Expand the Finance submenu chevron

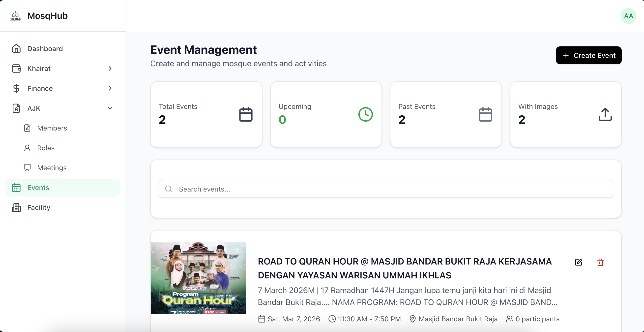(x=110, y=88)
